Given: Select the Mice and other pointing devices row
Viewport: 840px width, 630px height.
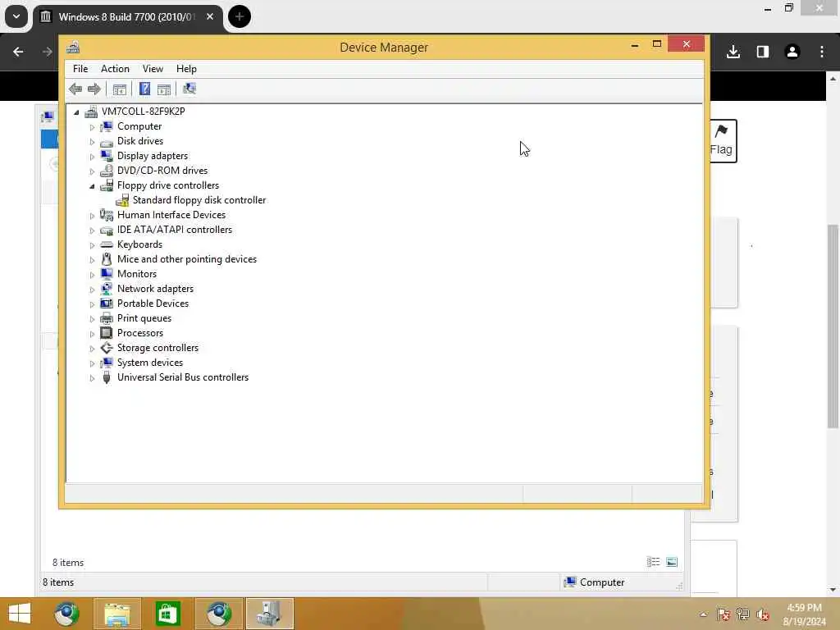Looking at the screenshot, I should [187, 259].
